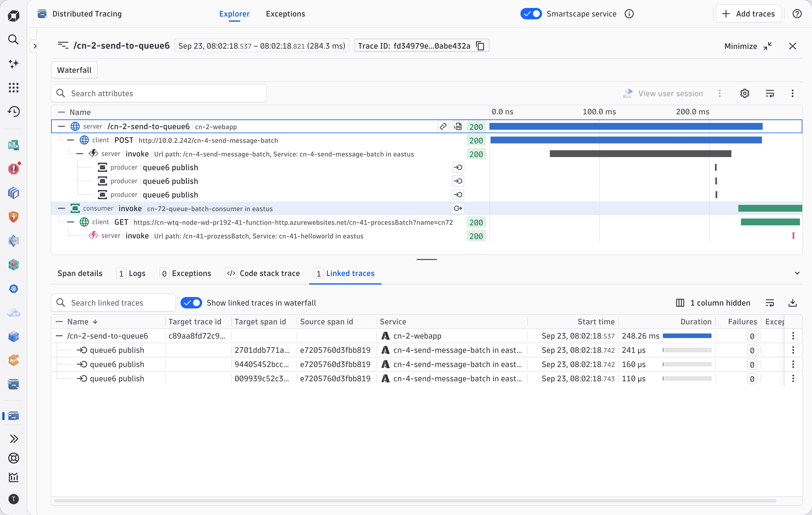Download linked traces table
The width and height of the screenshot is (812, 515).
point(792,303)
